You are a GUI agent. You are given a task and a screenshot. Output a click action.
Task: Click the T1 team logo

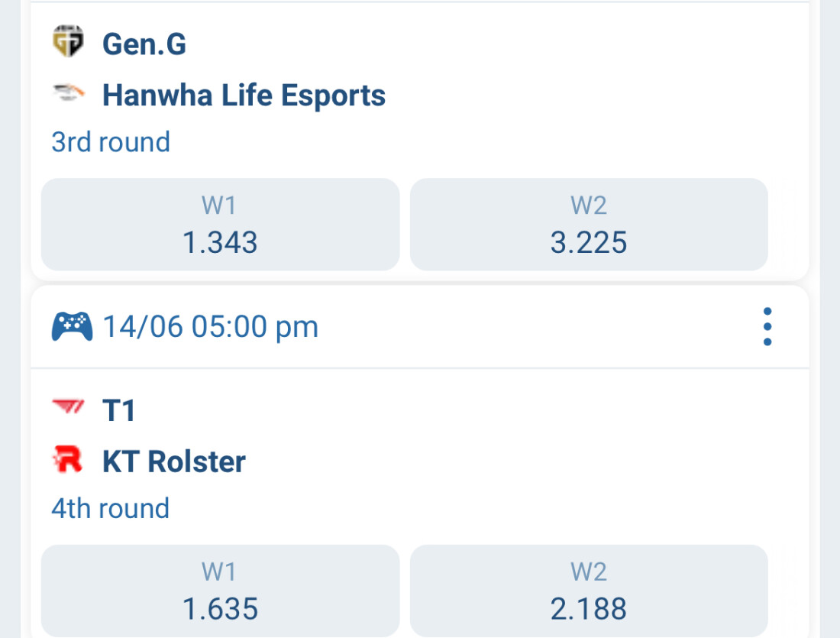[67, 409]
